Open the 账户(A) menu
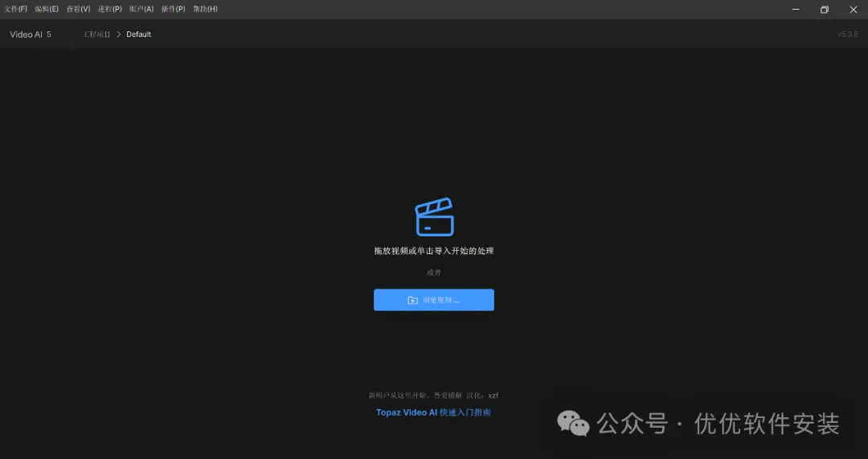The width and height of the screenshot is (868, 459). coord(141,10)
